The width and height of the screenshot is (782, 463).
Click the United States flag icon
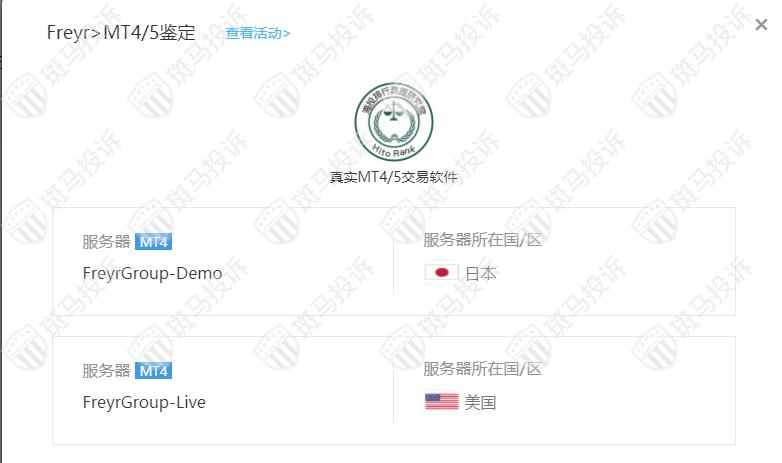coord(441,402)
